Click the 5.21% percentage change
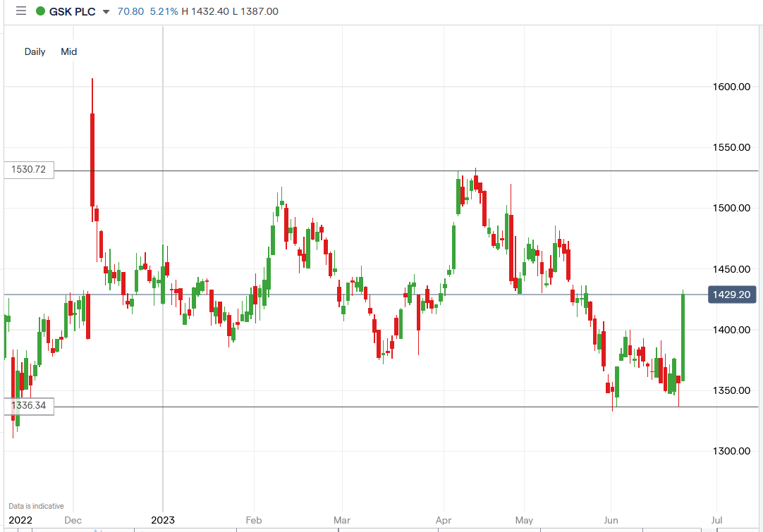The width and height of the screenshot is (763, 532). (164, 11)
